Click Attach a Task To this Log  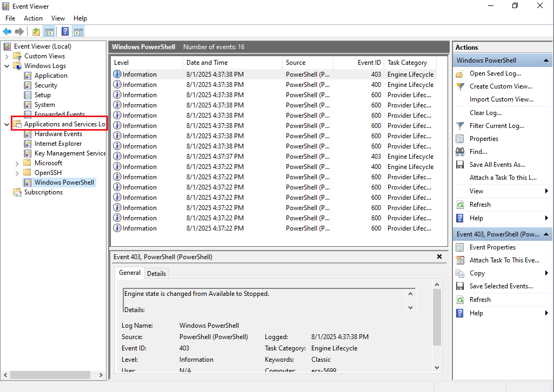pyautogui.click(x=503, y=178)
